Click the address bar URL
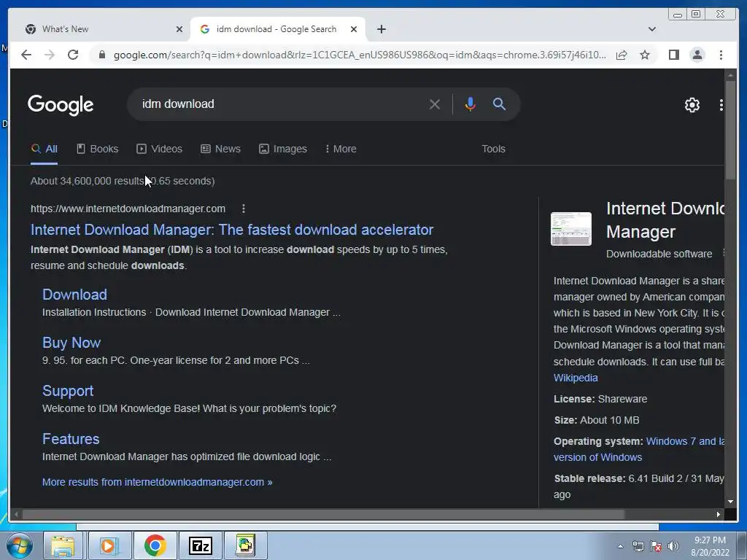Image resolution: width=747 pixels, height=560 pixels. (360, 55)
